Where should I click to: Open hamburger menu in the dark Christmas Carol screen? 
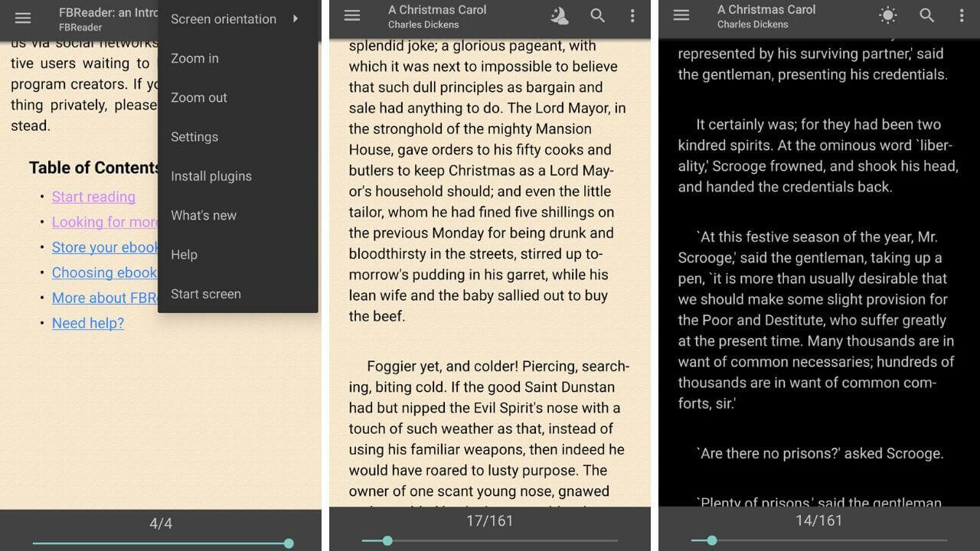681,15
